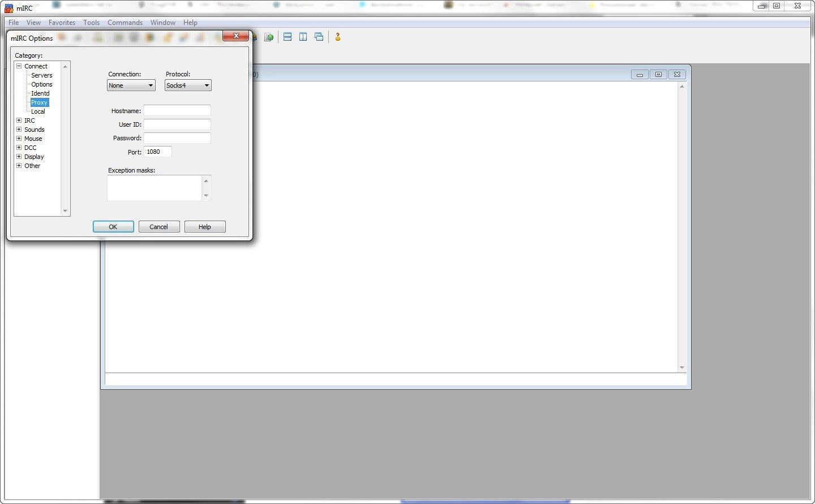Confirm options with the OK button
The image size is (815, 504).
pyautogui.click(x=113, y=227)
